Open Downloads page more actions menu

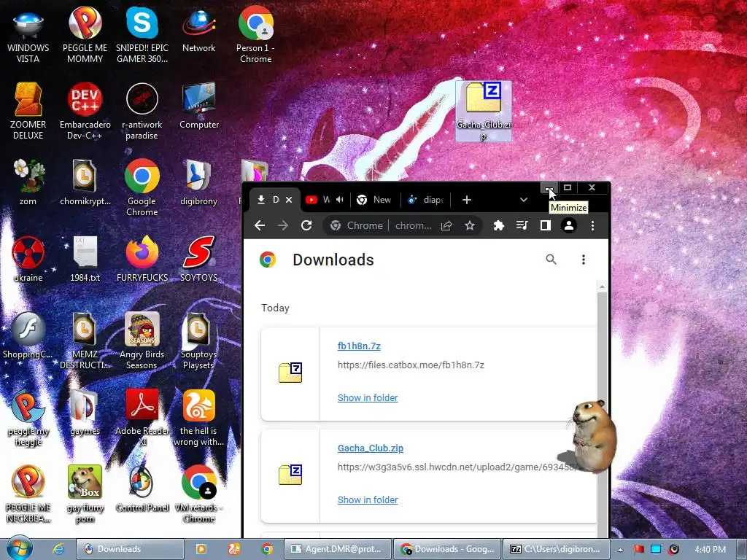[x=583, y=260]
